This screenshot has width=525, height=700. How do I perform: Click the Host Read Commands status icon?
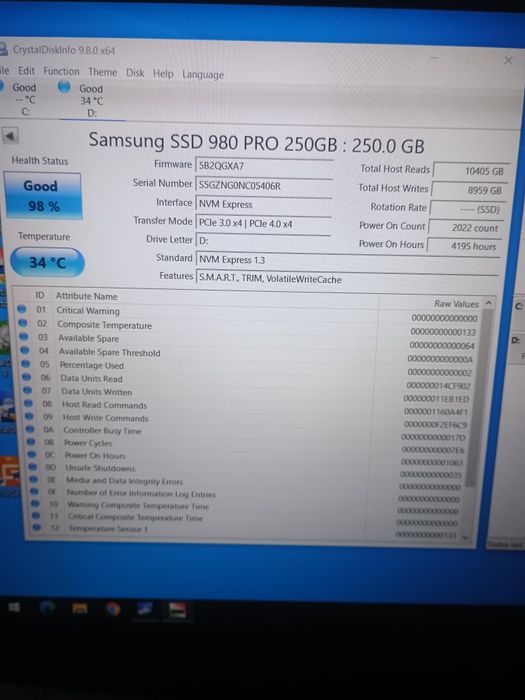click(29, 403)
